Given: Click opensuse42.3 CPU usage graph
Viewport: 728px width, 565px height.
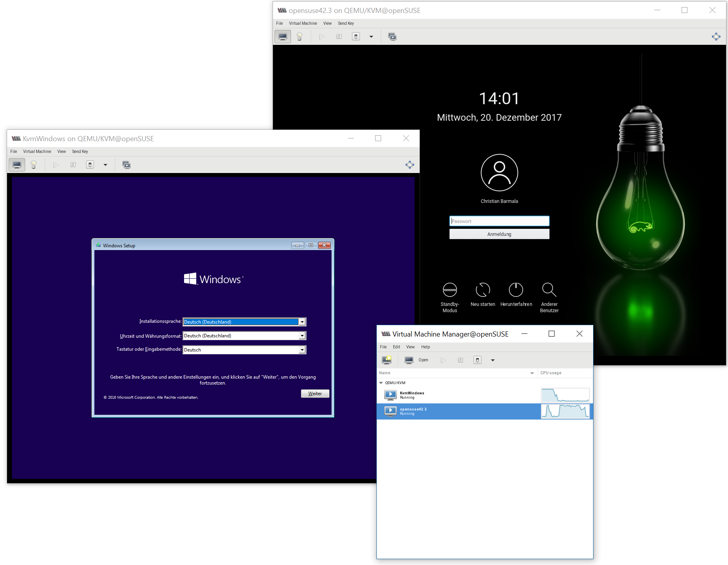Looking at the screenshot, I should click(x=565, y=411).
